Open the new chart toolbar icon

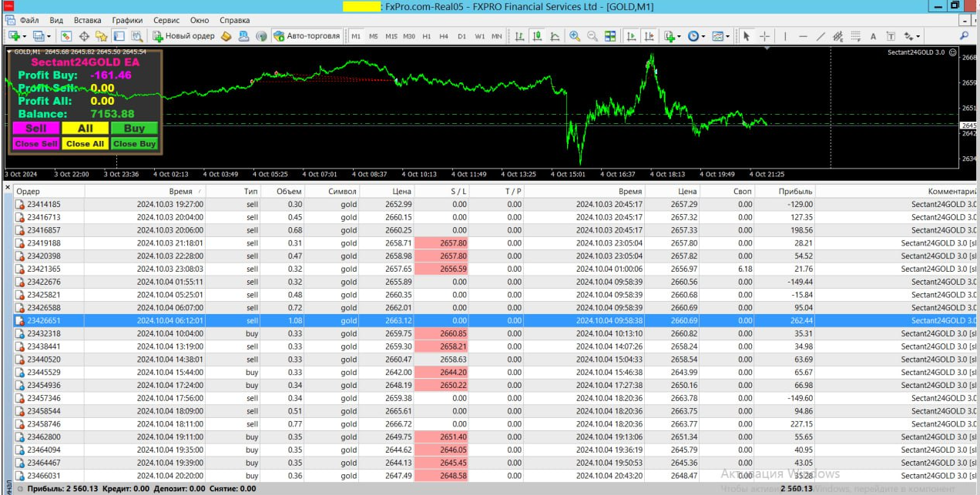pos(14,36)
